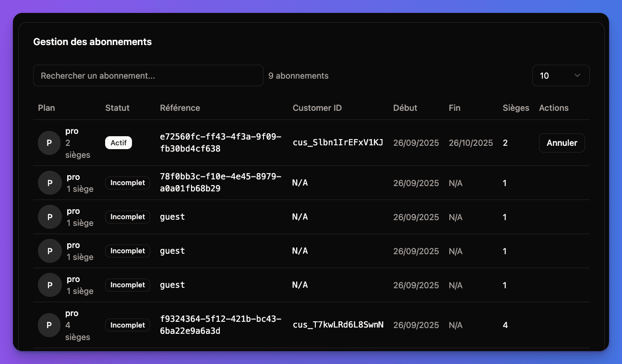Click the Customer ID cus_Slbn1IrEFxV1KJ
622x364 pixels.
click(338, 142)
